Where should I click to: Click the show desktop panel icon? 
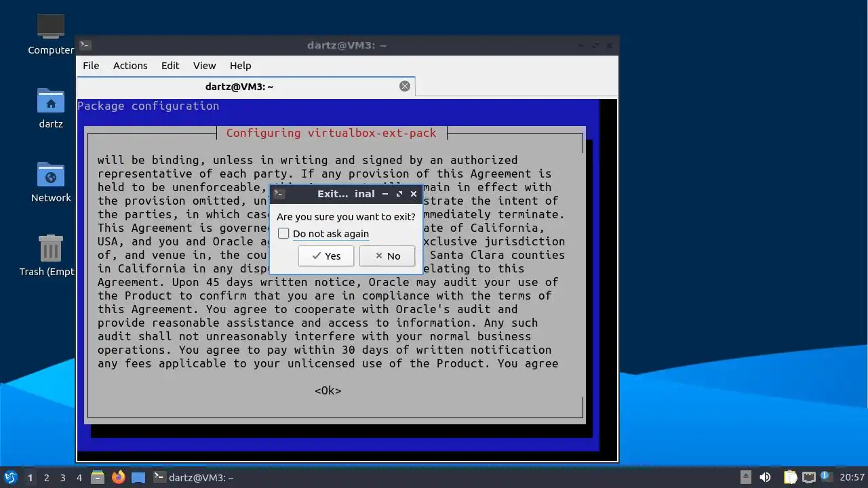pyautogui.click(x=138, y=477)
